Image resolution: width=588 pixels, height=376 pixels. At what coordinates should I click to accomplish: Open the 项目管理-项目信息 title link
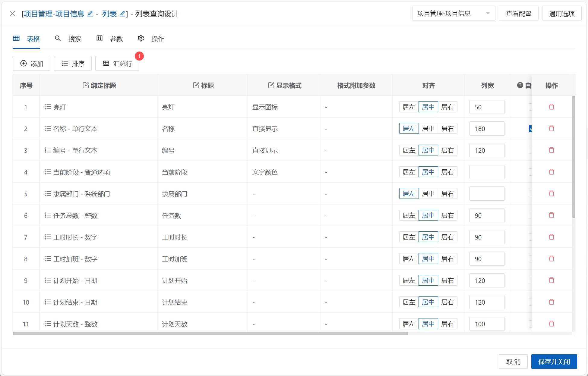[x=54, y=14]
